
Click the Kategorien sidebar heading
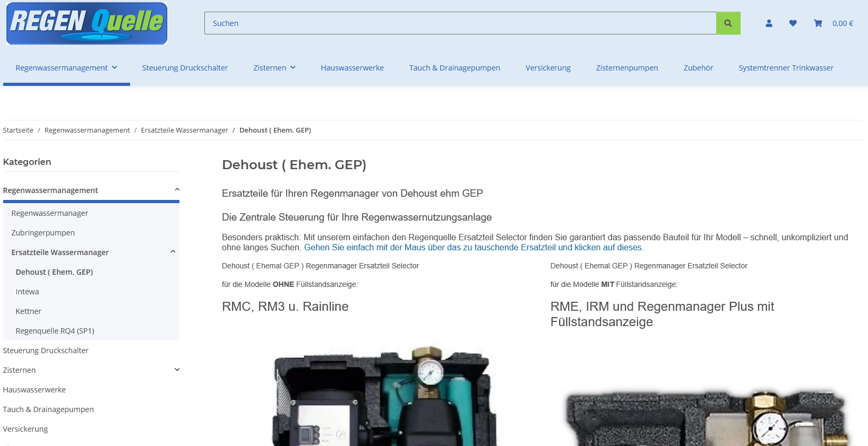point(27,162)
